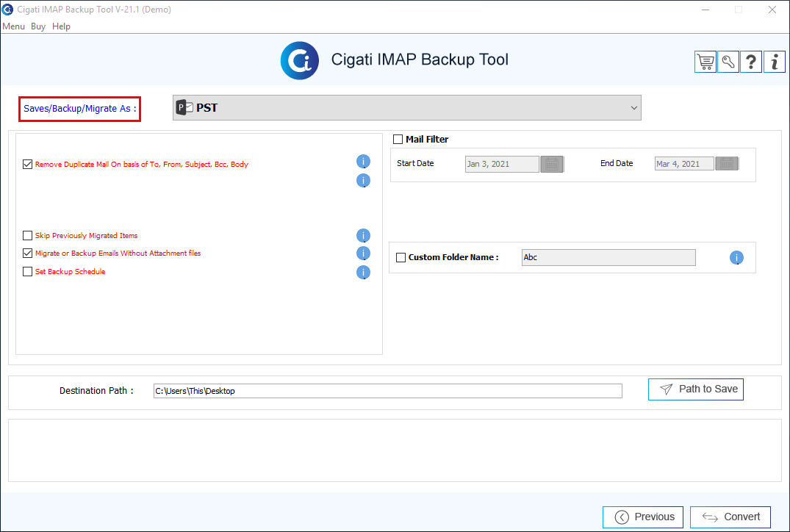Click the End Date label

(617, 163)
